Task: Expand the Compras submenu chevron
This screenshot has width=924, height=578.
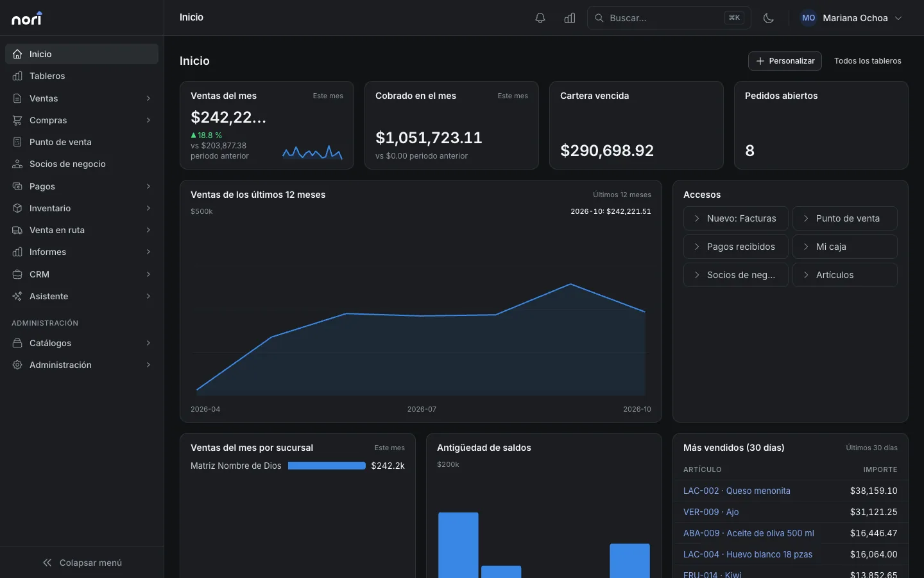Action: (148, 120)
